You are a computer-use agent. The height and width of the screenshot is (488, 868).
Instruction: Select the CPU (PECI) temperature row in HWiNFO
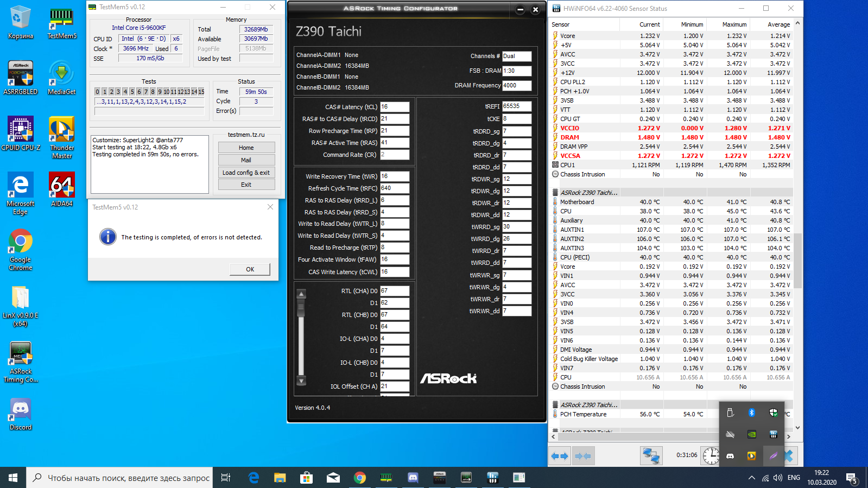pos(671,257)
